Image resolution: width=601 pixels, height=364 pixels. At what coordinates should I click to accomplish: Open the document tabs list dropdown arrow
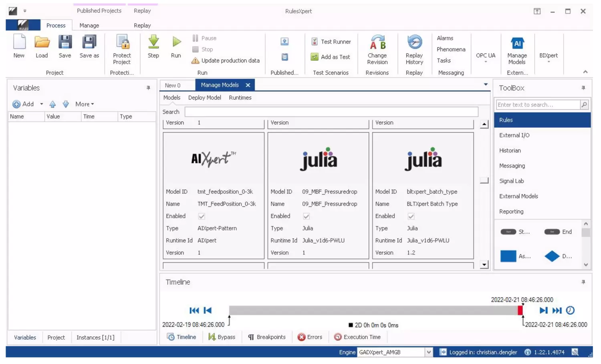tap(486, 84)
